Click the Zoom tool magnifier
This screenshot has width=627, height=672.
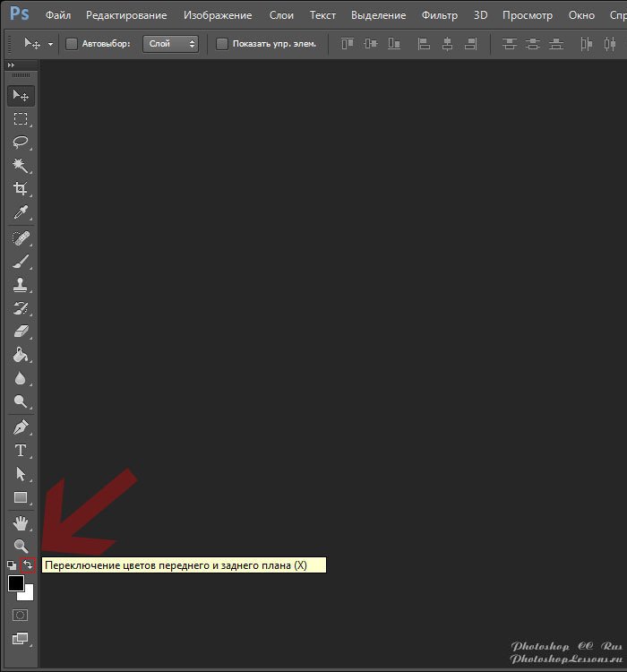click(x=21, y=546)
